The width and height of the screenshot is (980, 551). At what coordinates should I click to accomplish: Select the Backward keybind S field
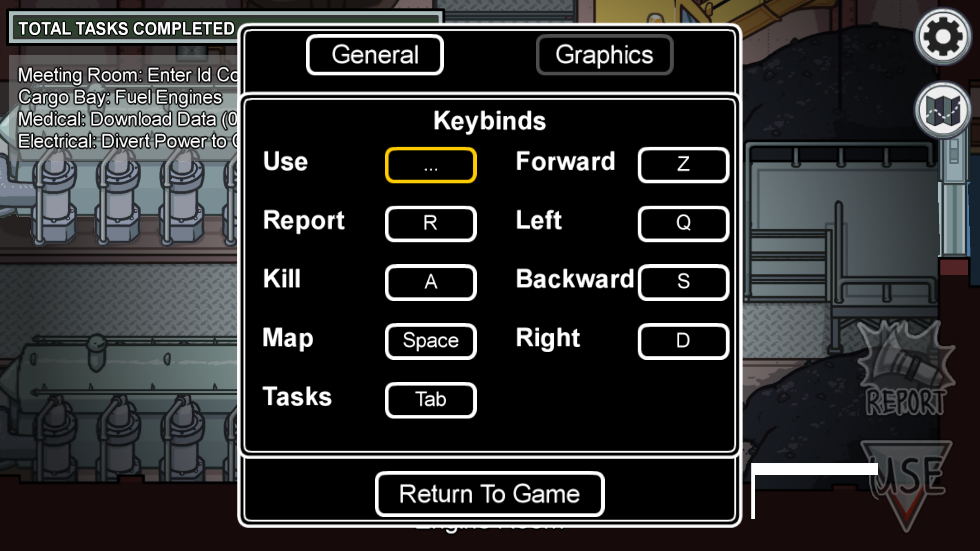(682, 281)
